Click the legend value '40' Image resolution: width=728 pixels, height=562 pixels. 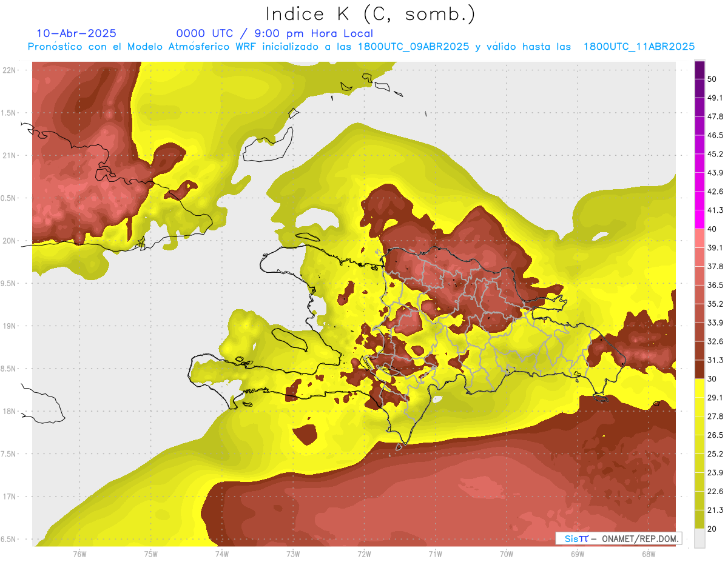coord(712,229)
